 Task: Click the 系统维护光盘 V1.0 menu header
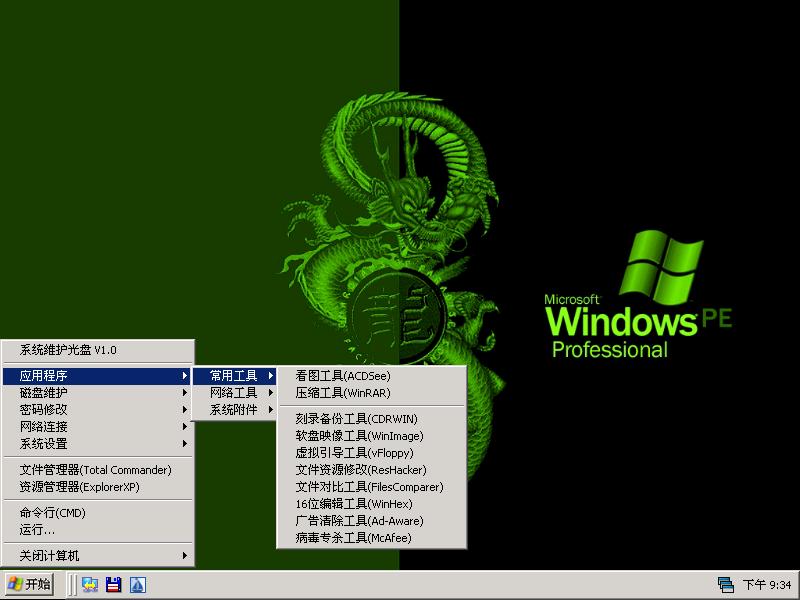(97, 350)
